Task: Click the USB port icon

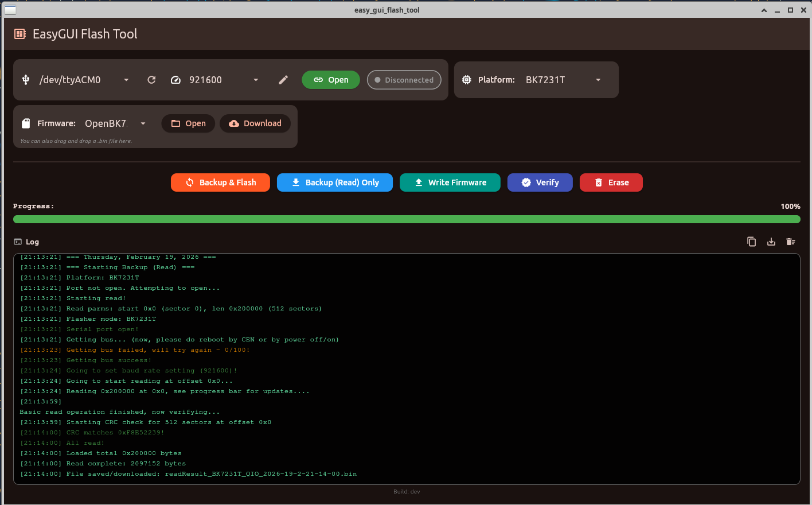Action: [26, 80]
